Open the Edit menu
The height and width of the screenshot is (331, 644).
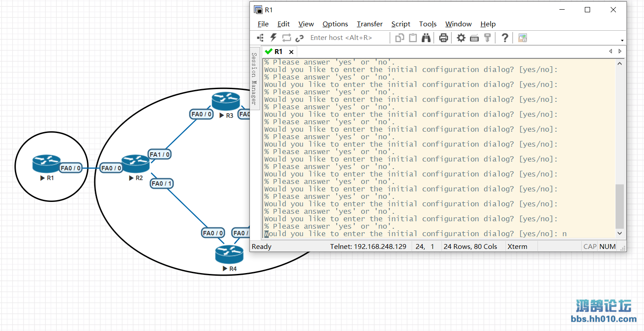point(284,24)
